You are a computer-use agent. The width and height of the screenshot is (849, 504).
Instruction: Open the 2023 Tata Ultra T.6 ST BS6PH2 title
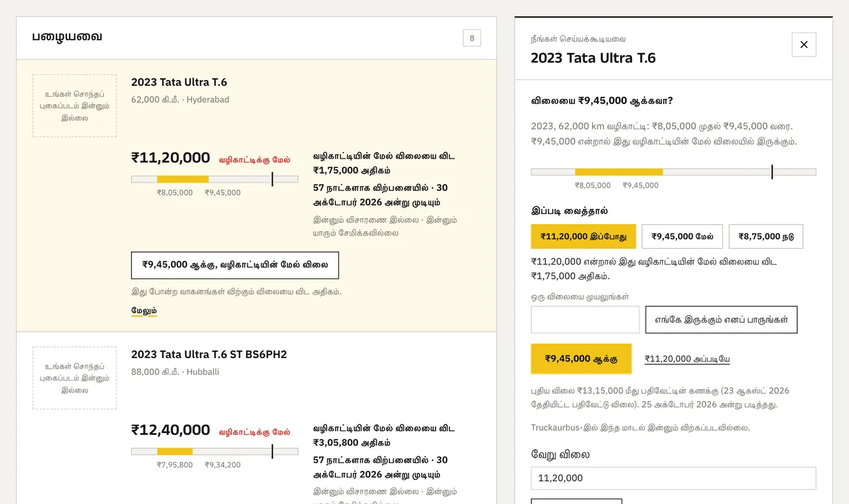coord(209,354)
